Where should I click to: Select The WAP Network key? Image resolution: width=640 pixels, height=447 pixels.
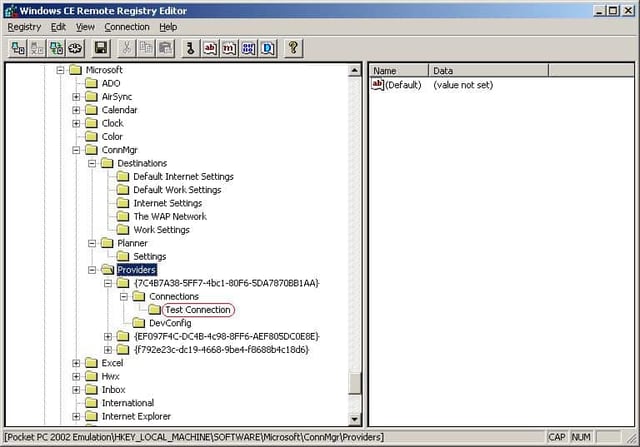[x=170, y=216]
